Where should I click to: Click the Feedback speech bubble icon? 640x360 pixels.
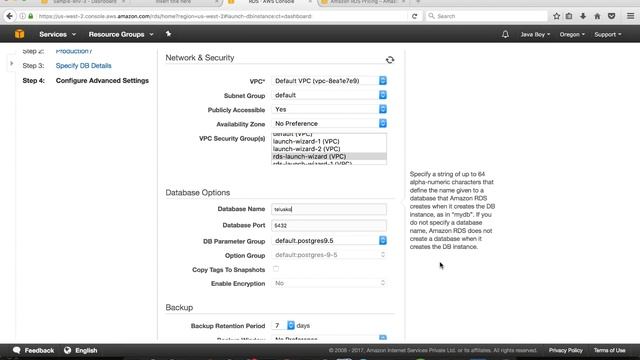(17, 350)
